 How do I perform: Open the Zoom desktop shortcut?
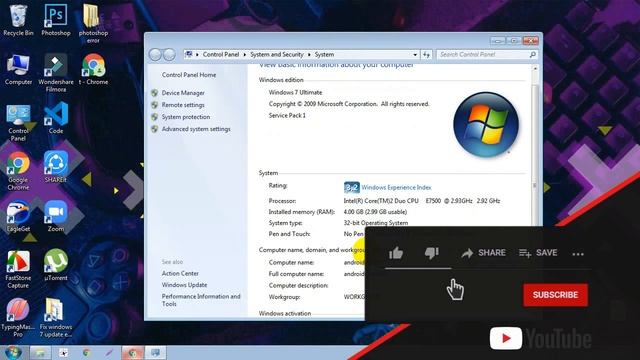click(x=56, y=216)
